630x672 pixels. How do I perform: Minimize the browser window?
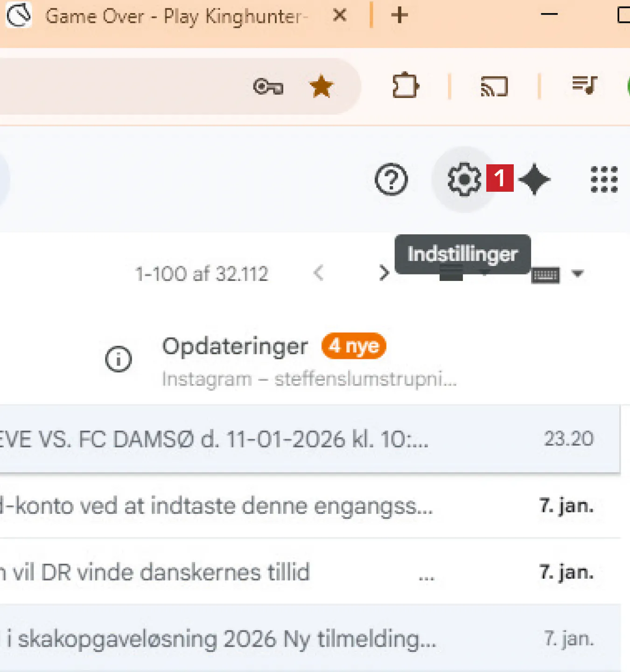pyautogui.click(x=549, y=14)
